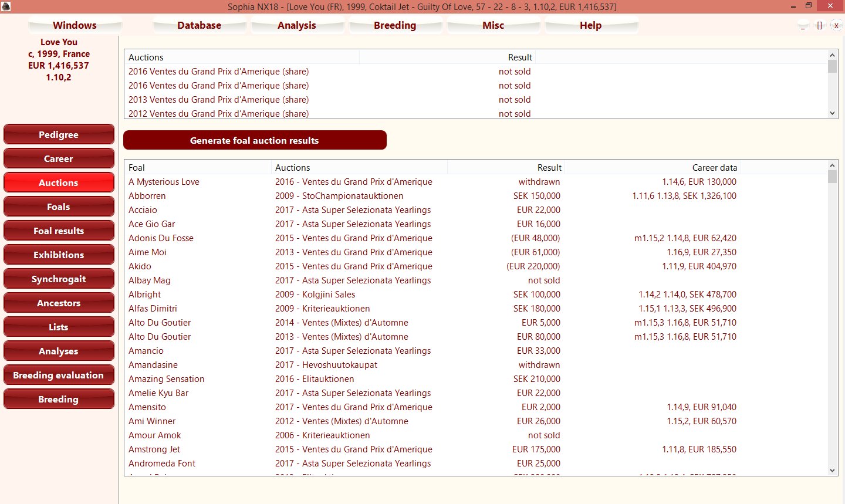Select foal A Mysterious Love
The height and width of the screenshot is (504, 845).
tap(164, 181)
